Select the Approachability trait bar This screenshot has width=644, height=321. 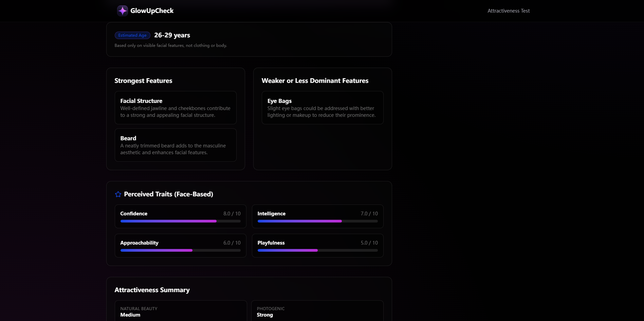[x=180, y=250]
